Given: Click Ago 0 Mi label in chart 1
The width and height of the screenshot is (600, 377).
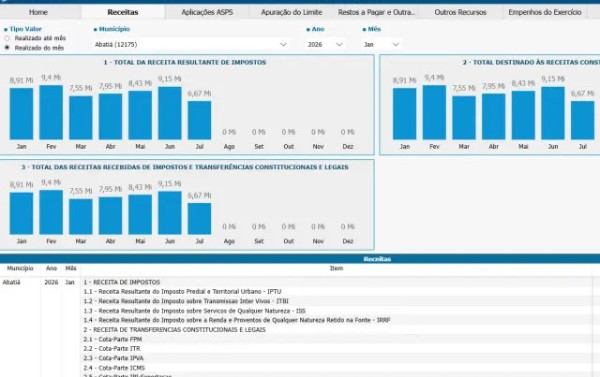Looking at the screenshot, I should coord(229,132).
